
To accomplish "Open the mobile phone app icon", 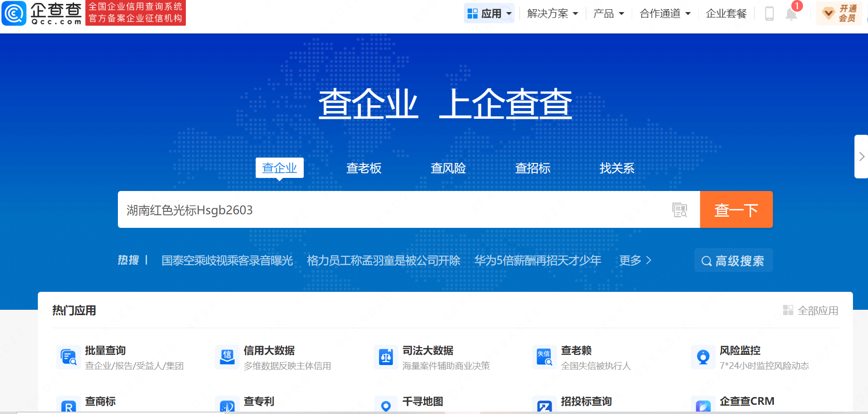I will (x=769, y=14).
